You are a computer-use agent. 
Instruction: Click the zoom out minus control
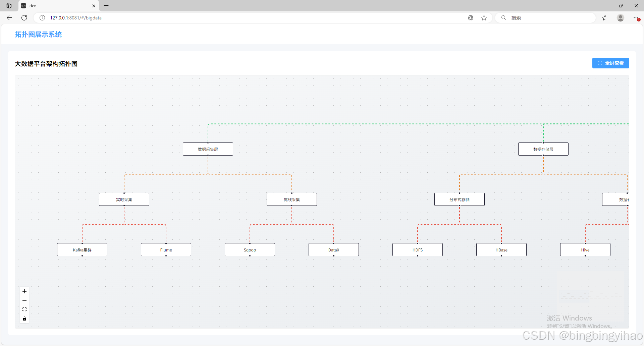[x=24, y=300]
